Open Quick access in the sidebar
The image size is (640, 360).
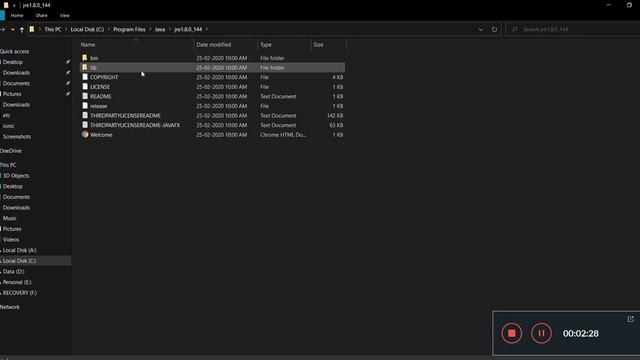pos(15,51)
